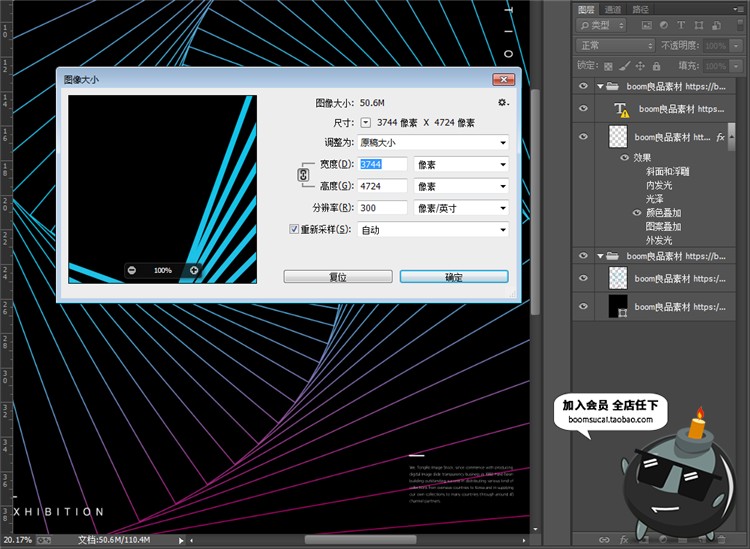Open the 调整为 preset dropdown
This screenshot has width=750, height=549.
click(x=433, y=143)
